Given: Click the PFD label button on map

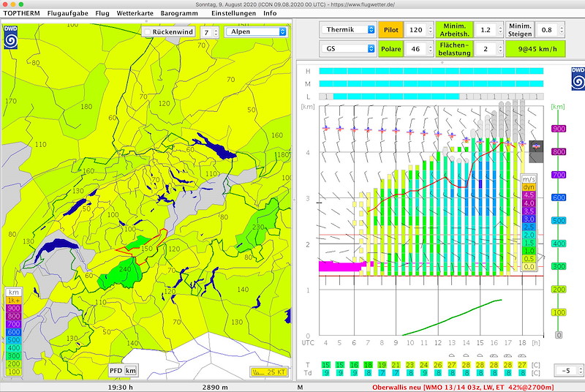Looking at the screenshot, I should (116, 370).
